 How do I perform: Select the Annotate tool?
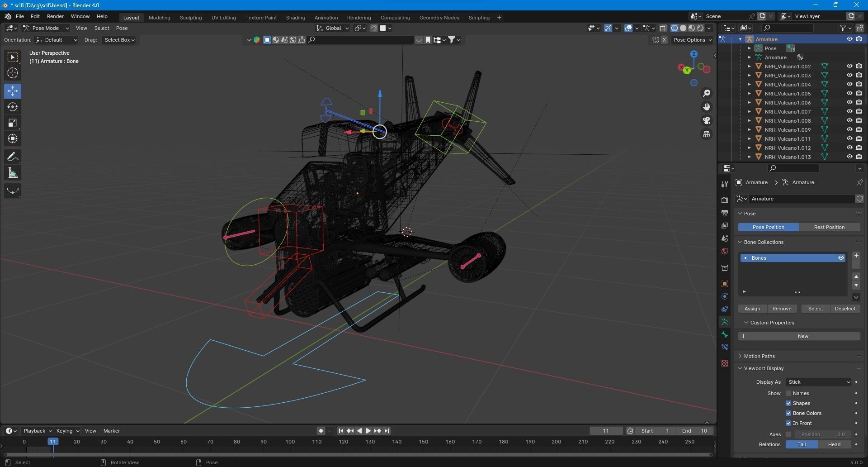[x=13, y=157]
